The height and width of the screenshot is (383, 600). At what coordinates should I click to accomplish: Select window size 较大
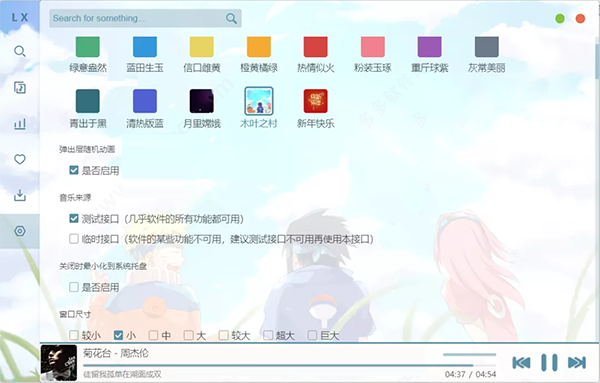(x=223, y=335)
